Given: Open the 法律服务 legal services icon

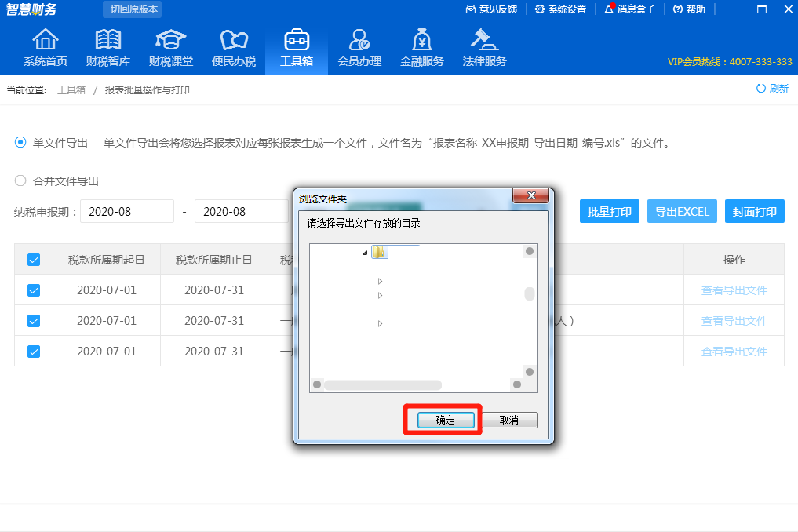Looking at the screenshot, I should (484, 46).
